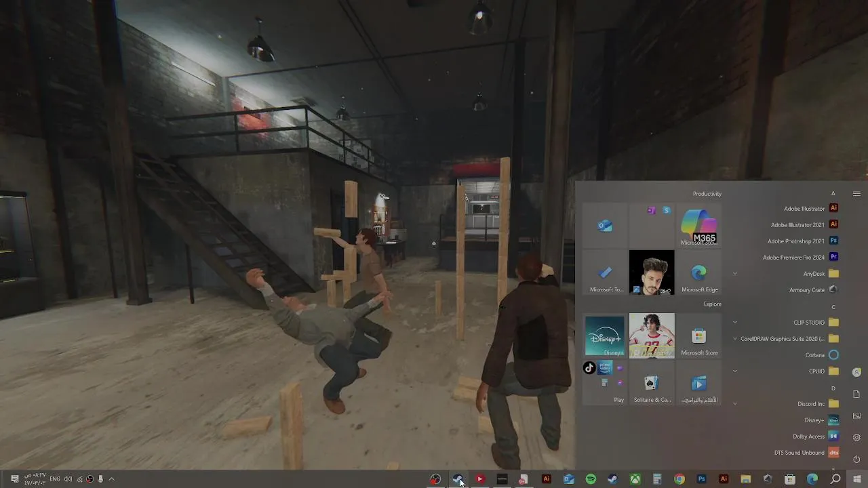The width and height of the screenshot is (868, 488).
Task: Expand the AnyDesk folder chevron
Action: [x=735, y=274]
